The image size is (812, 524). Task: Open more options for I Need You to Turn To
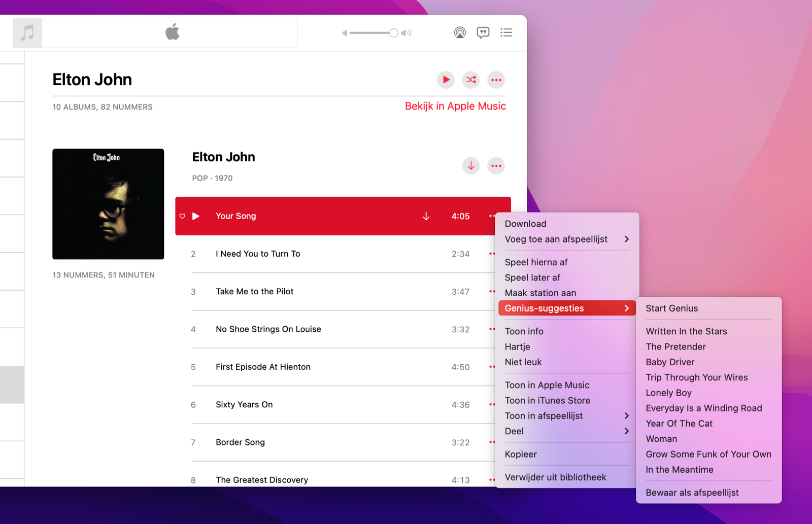coord(492,254)
